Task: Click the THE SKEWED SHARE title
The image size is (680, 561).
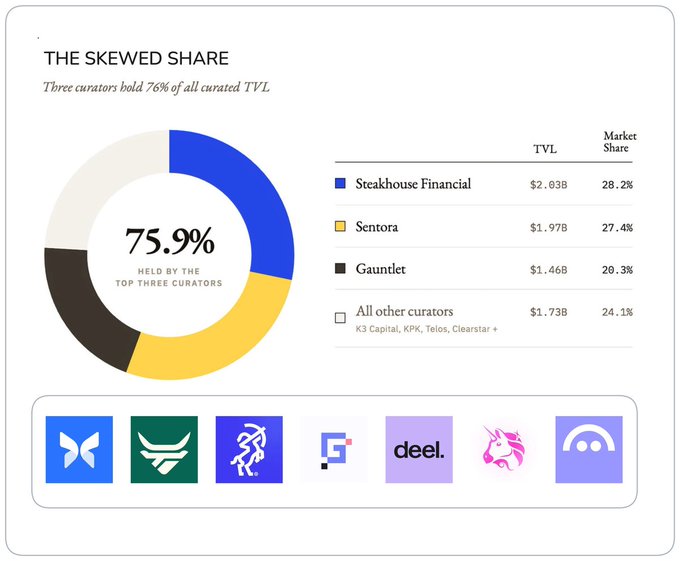Action: coord(136,58)
